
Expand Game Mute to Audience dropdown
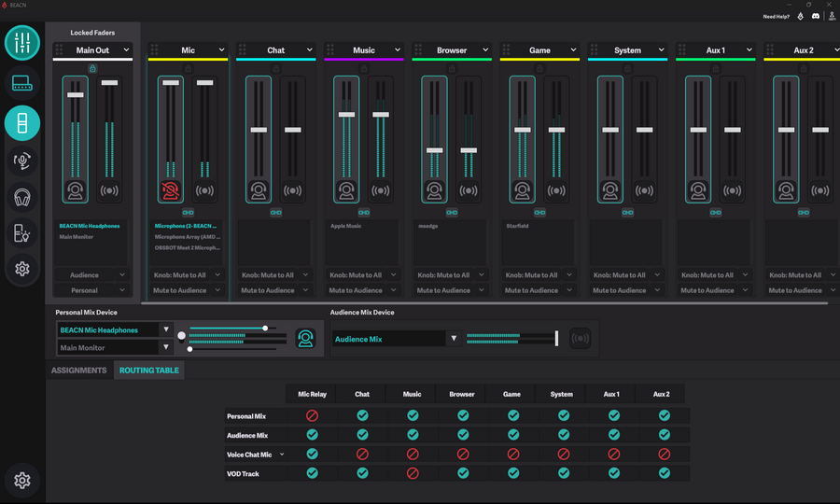tap(569, 290)
